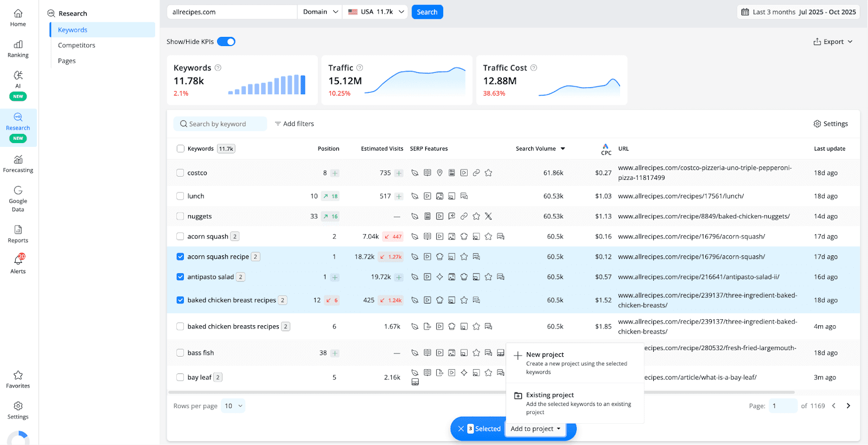The width and height of the screenshot is (868, 445).
Task: Select the Pages menu item
Action: click(67, 61)
